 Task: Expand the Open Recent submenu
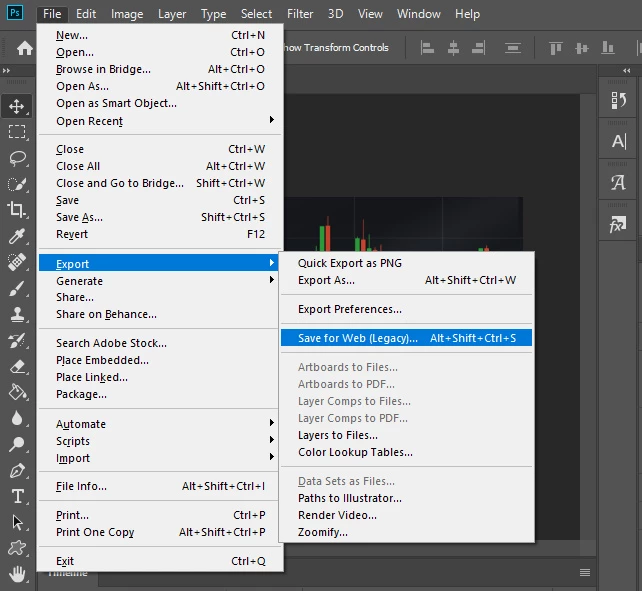[x=160, y=121]
